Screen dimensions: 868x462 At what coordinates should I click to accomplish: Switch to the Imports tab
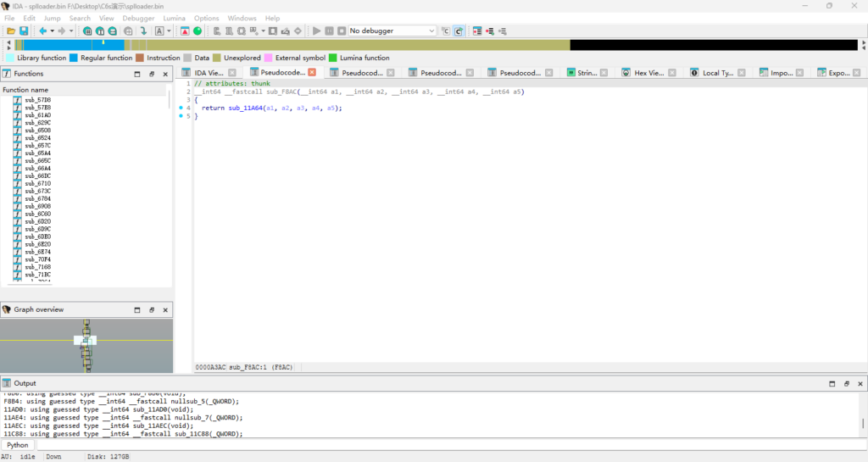coord(781,73)
